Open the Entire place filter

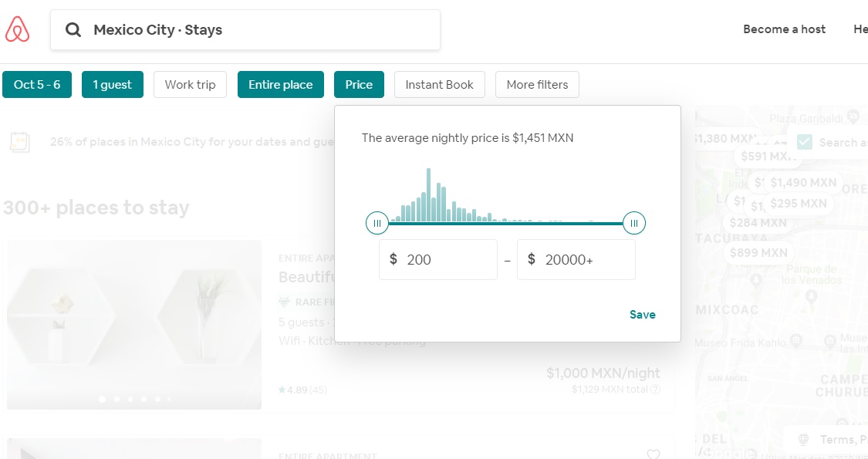tap(280, 85)
